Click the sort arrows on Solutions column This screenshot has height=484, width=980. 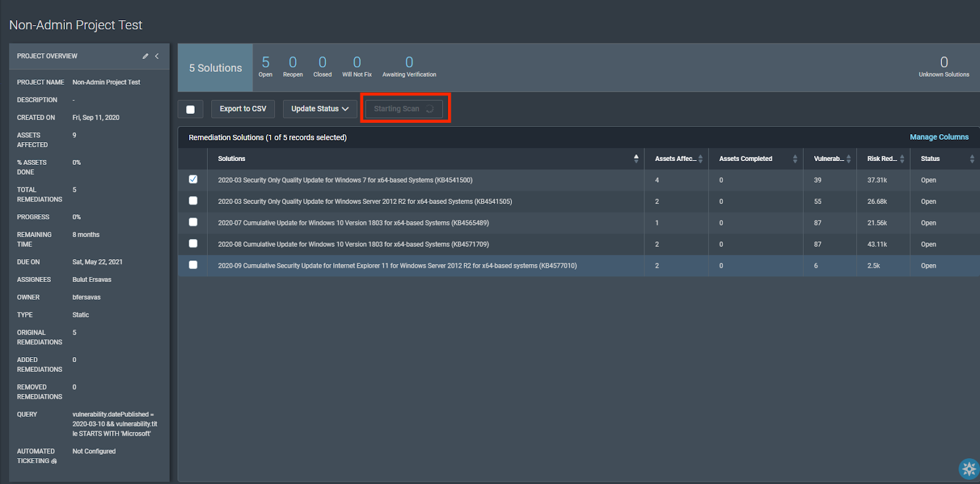click(636, 159)
